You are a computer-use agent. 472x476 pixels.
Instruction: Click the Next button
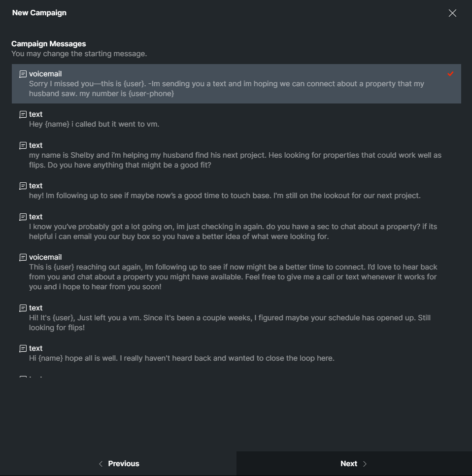pos(353,463)
